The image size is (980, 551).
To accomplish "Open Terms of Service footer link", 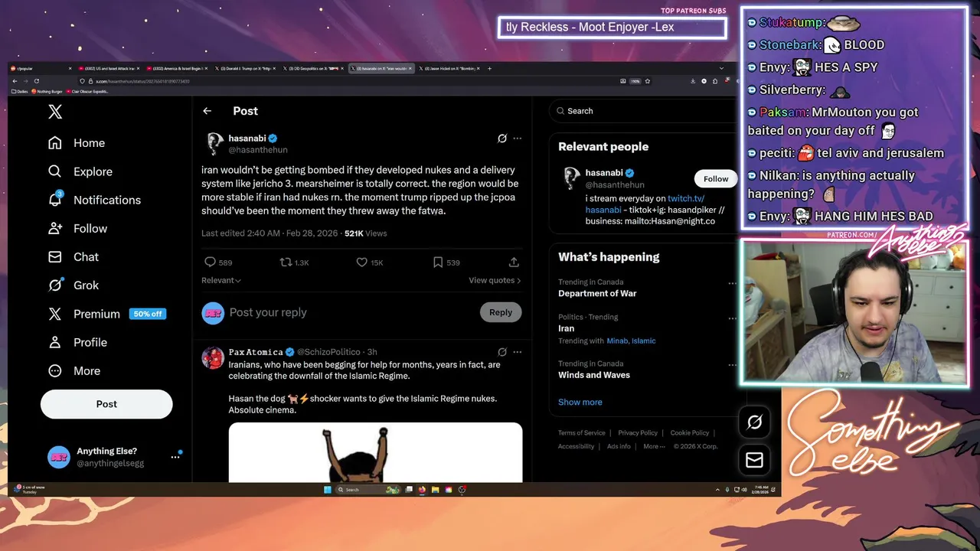I will pos(581,433).
